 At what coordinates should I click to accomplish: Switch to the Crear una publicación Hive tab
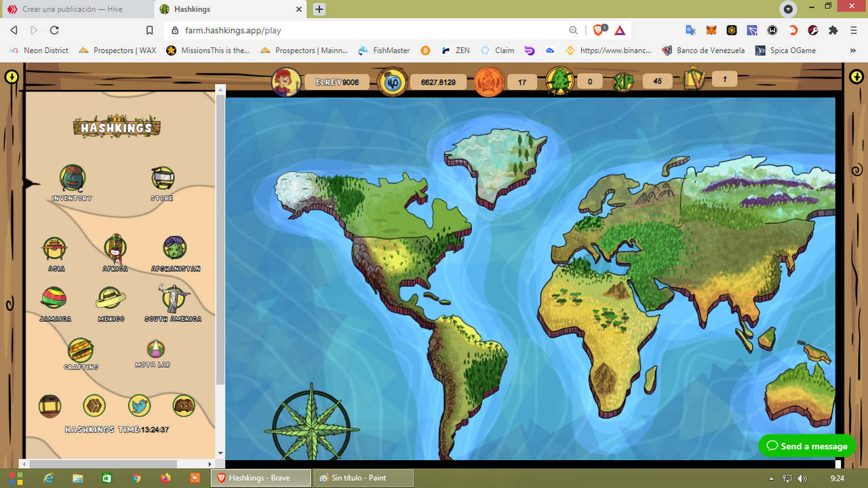pyautogui.click(x=76, y=9)
